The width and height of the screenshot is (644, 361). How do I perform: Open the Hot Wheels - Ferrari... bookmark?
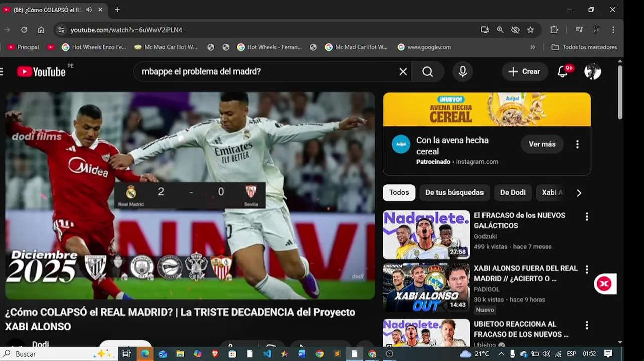coord(270,47)
